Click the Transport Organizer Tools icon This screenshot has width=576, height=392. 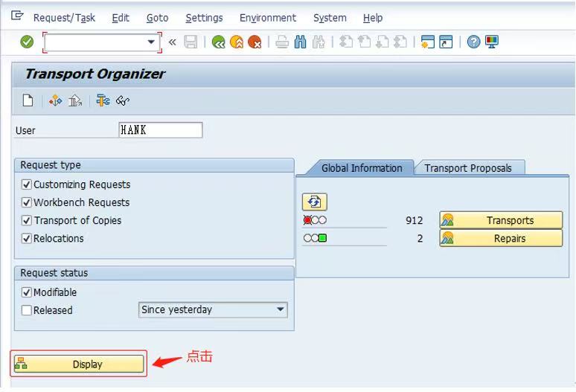coord(56,100)
